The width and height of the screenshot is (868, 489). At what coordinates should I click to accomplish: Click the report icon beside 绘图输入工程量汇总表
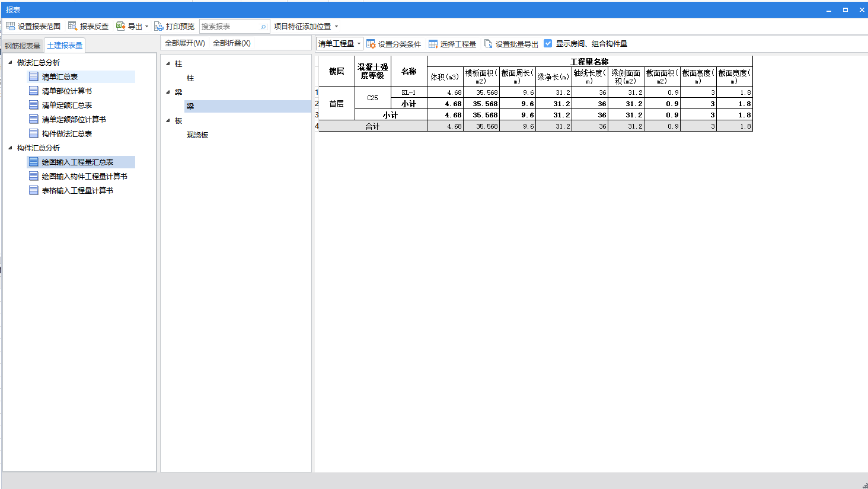click(34, 162)
